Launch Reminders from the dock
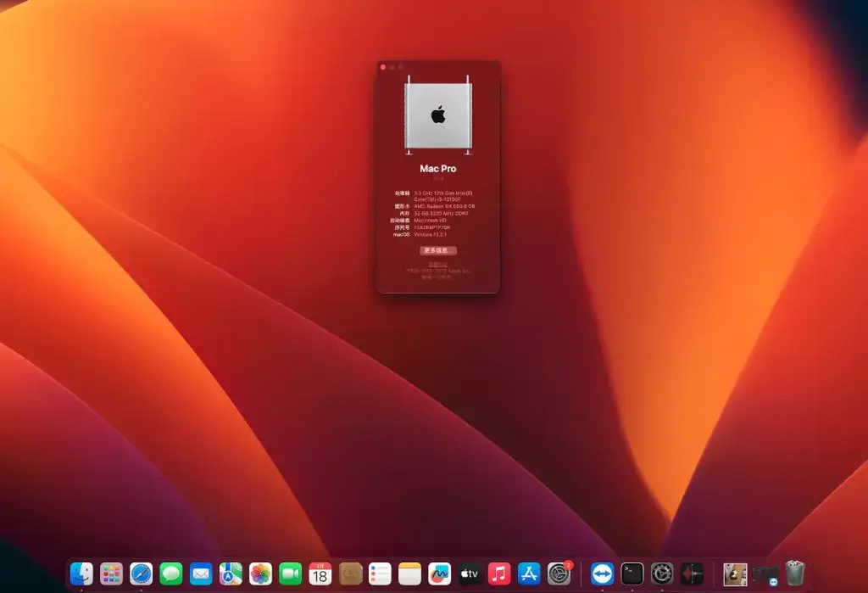The image size is (868, 593). point(381,574)
